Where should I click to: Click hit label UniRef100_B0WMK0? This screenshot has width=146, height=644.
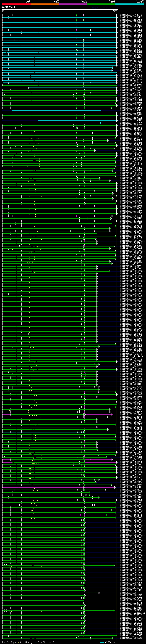tap(131, 236)
